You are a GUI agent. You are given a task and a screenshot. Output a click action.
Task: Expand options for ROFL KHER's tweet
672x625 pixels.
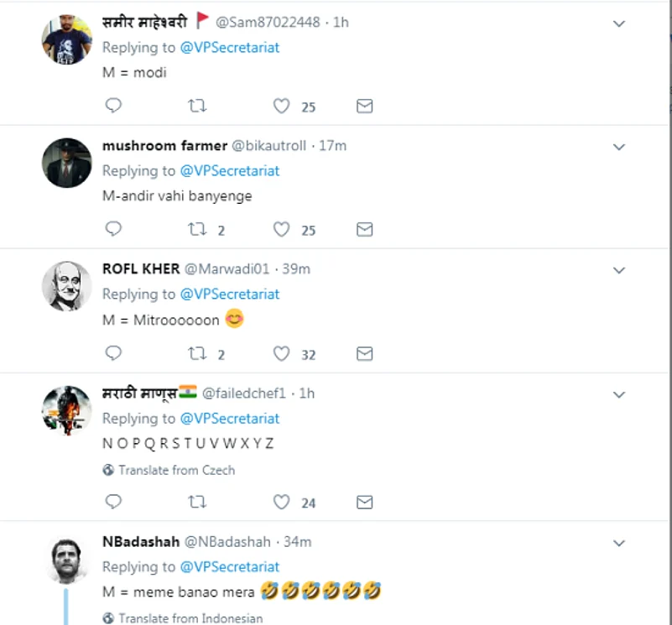tap(619, 270)
